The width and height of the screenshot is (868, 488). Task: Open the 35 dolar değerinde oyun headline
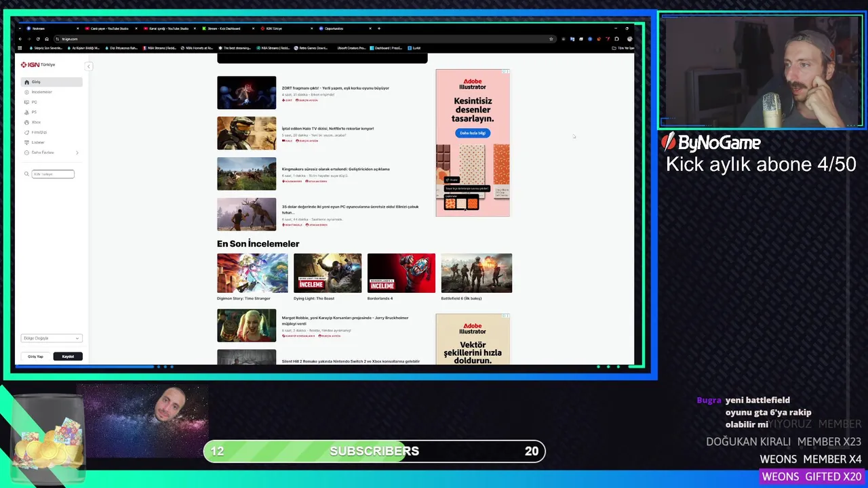click(350, 209)
